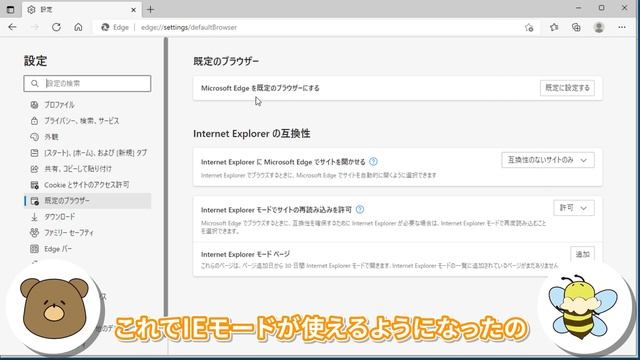Image resolution: width=640 pixels, height=360 pixels.
Task: Open the Collections icon
Action: point(576,27)
